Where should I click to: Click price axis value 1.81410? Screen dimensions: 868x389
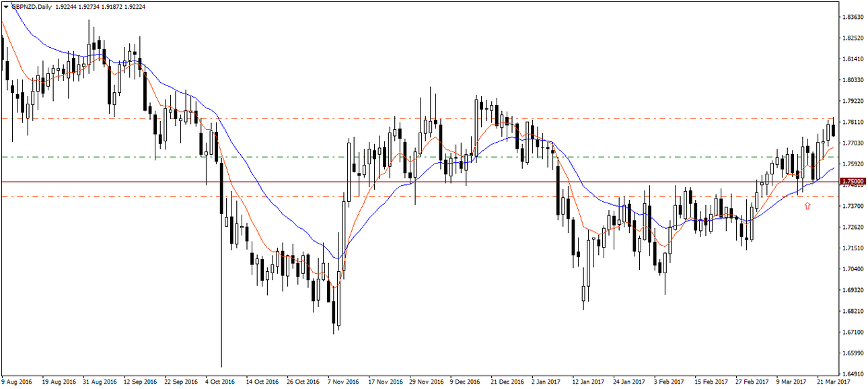pos(855,59)
